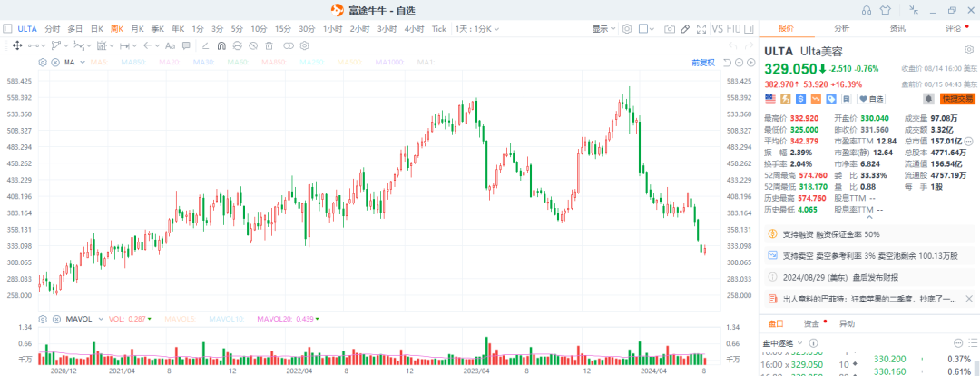Open drawing toolbar settings gear
This screenshot has width=980, height=376.
pyautogui.click(x=305, y=45)
